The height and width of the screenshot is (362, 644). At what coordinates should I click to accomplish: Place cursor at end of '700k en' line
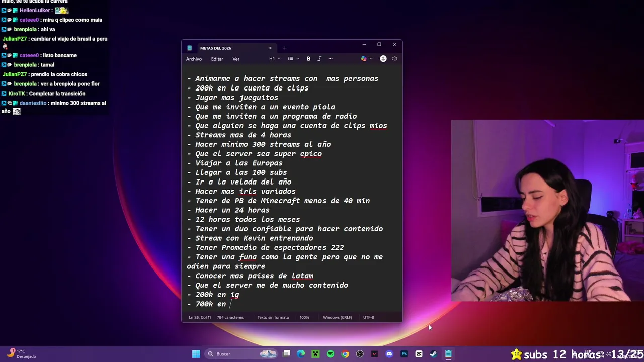(230, 304)
